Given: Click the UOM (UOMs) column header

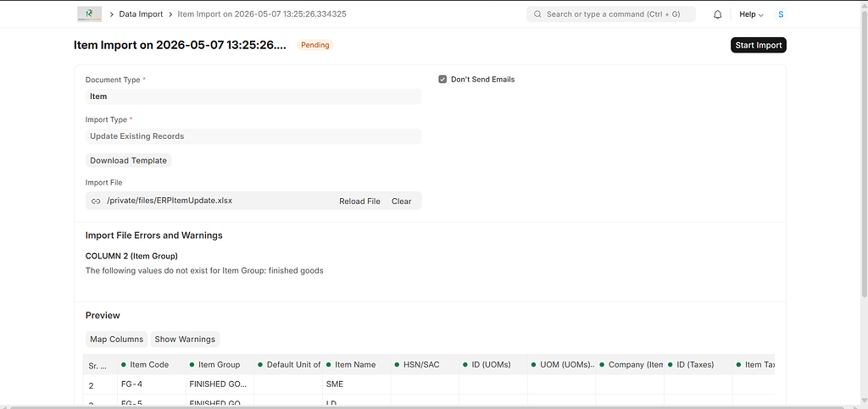Looking at the screenshot, I should [561, 365].
